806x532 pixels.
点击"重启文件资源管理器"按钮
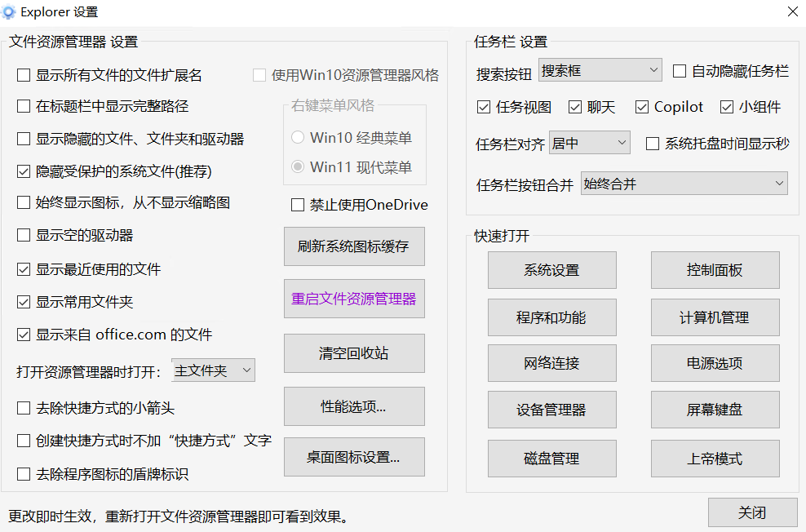coord(354,299)
